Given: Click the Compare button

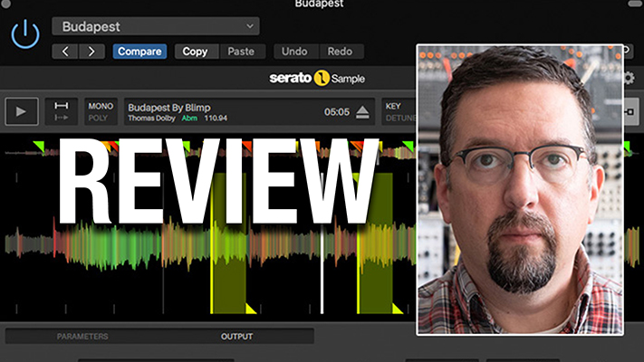Looking at the screenshot, I should 139,52.
